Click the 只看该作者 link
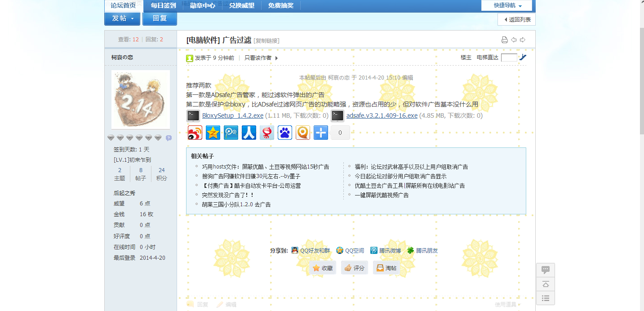The height and width of the screenshot is (311, 644). click(258, 58)
